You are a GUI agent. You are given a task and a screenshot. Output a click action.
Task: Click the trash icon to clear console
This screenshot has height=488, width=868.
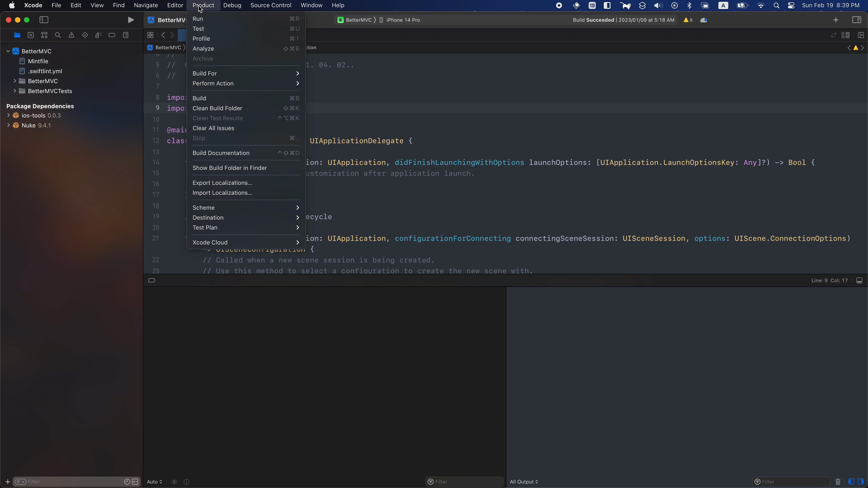tap(838, 482)
